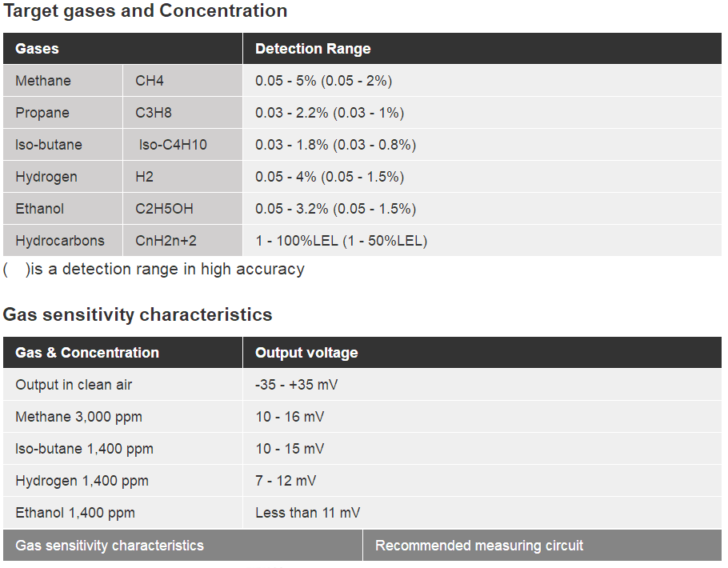Image resolution: width=728 pixels, height=568 pixels.
Task: Click the Methane 3,000 ppm row label
Action: coord(78,417)
